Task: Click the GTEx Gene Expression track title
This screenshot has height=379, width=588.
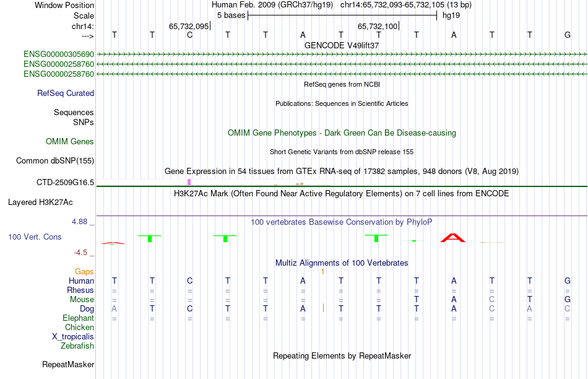Action: (x=342, y=172)
